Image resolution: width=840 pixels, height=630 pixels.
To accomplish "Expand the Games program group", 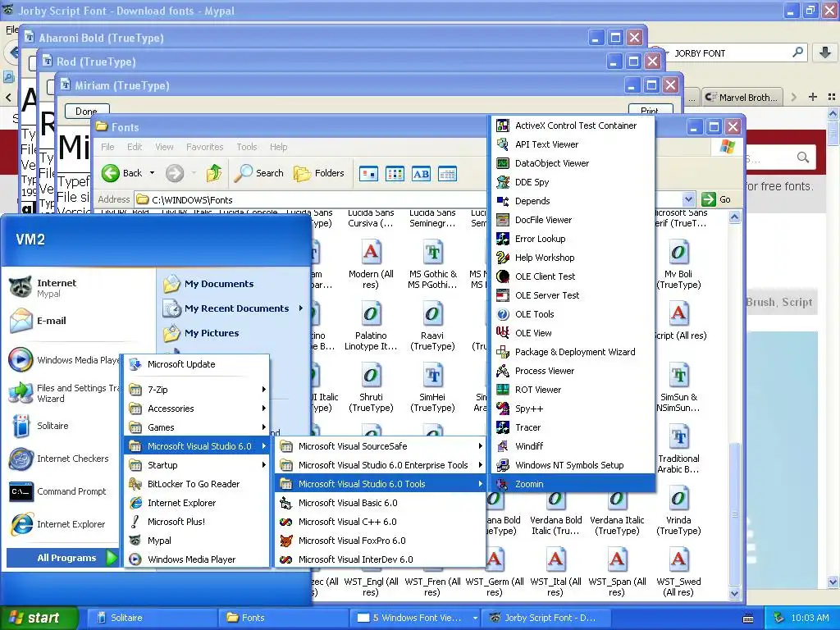I will pos(197,427).
